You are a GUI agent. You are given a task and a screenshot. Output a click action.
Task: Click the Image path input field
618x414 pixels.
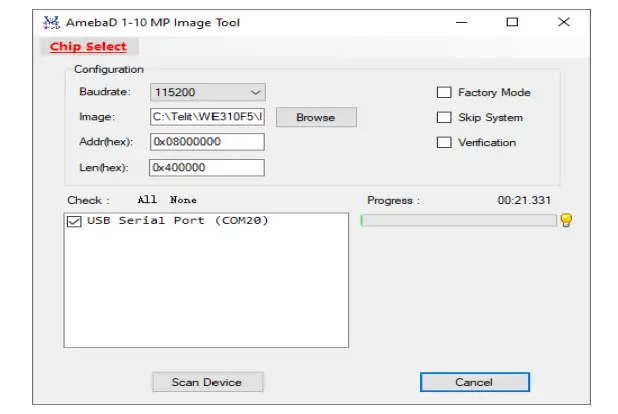point(207,117)
